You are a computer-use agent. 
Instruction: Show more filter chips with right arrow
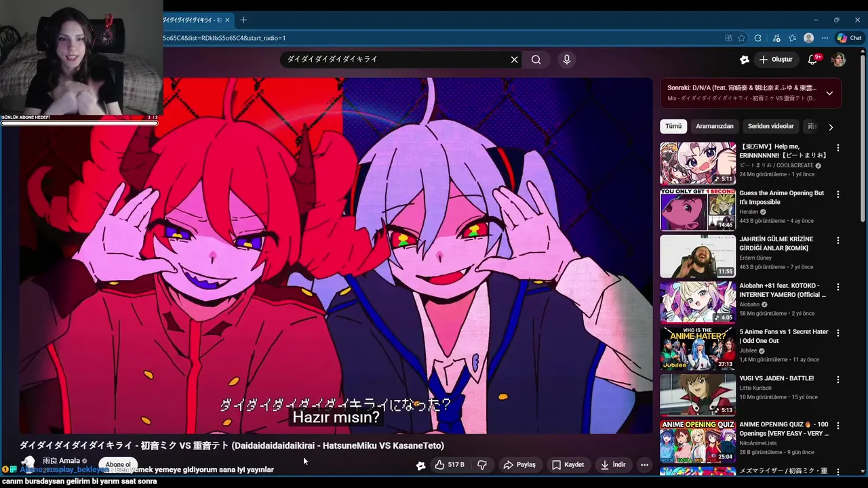point(831,127)
